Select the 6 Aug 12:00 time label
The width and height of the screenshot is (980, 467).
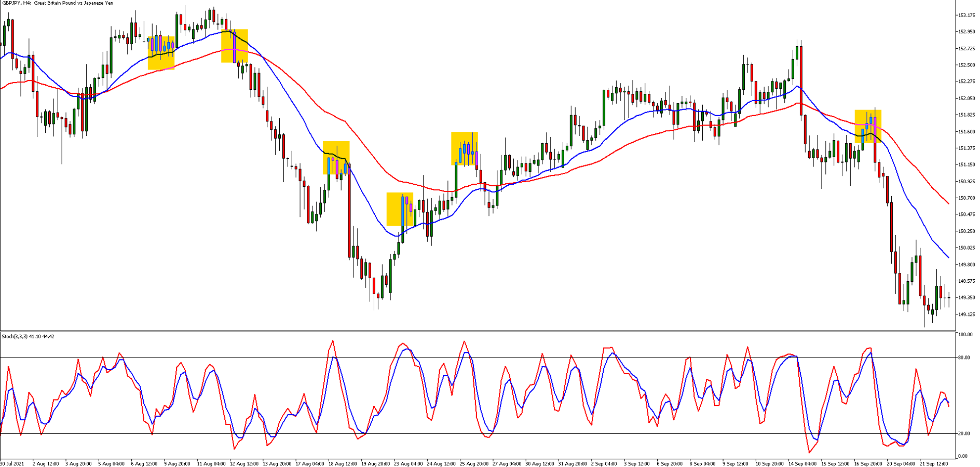click(144, 463)
